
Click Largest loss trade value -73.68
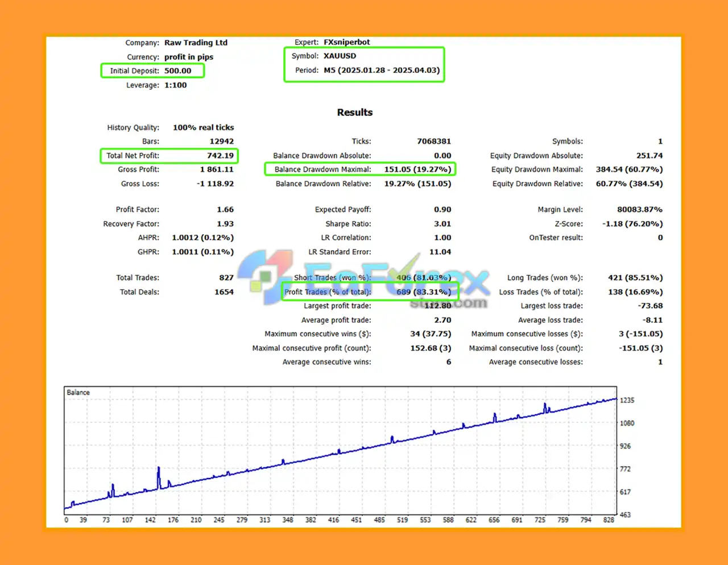point(650,306)
